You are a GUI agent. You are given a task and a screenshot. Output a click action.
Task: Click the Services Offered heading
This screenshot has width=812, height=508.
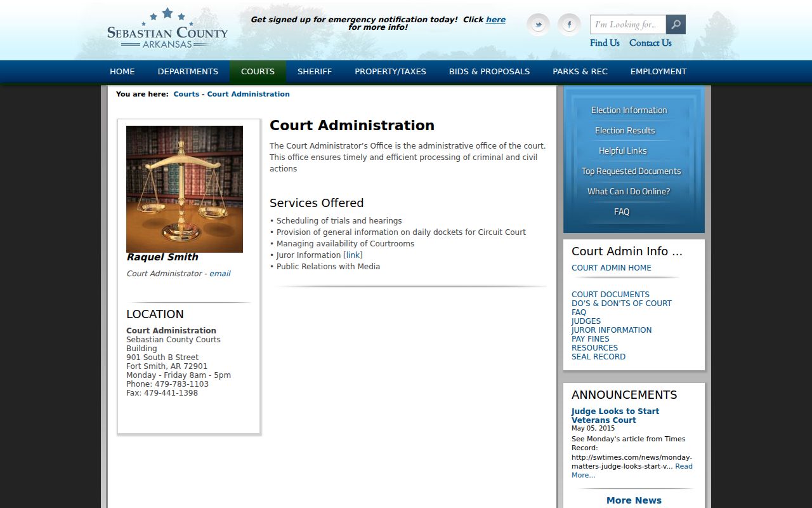click(317, 203)
